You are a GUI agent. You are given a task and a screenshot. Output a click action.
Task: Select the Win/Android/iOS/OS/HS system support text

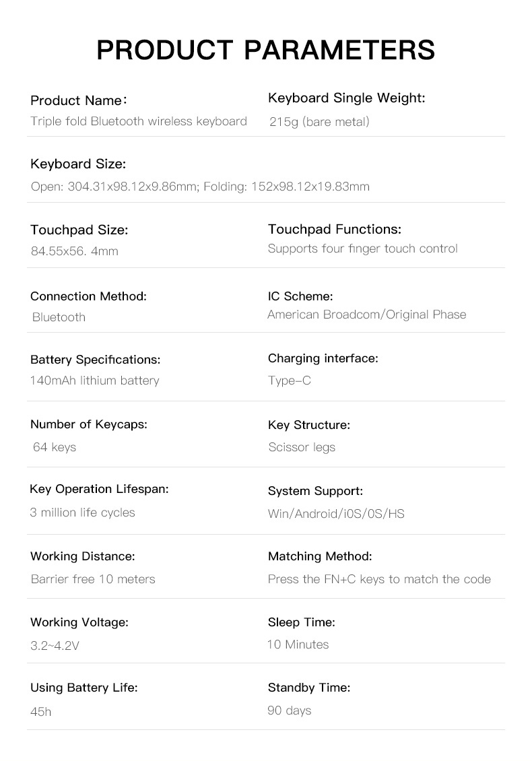(335, 514)
